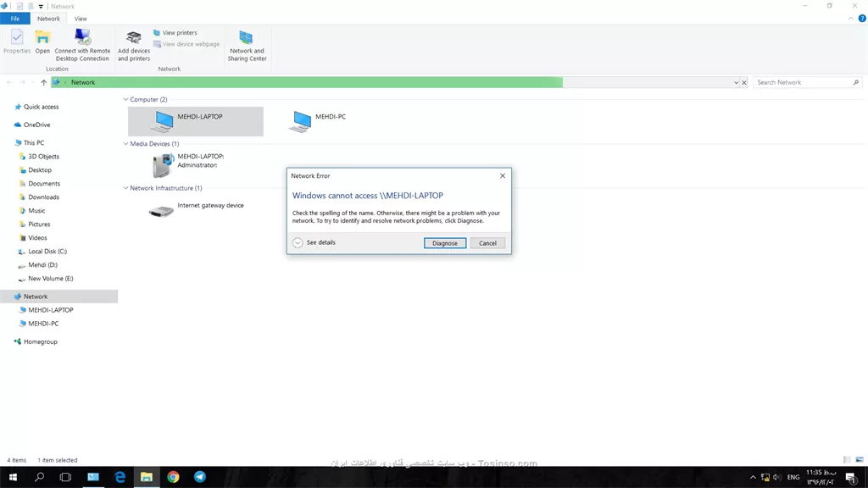Collapse the Network Infrastructure (1) group
Viewport: 868px width, 488px height.
click(x=125, y=188)
